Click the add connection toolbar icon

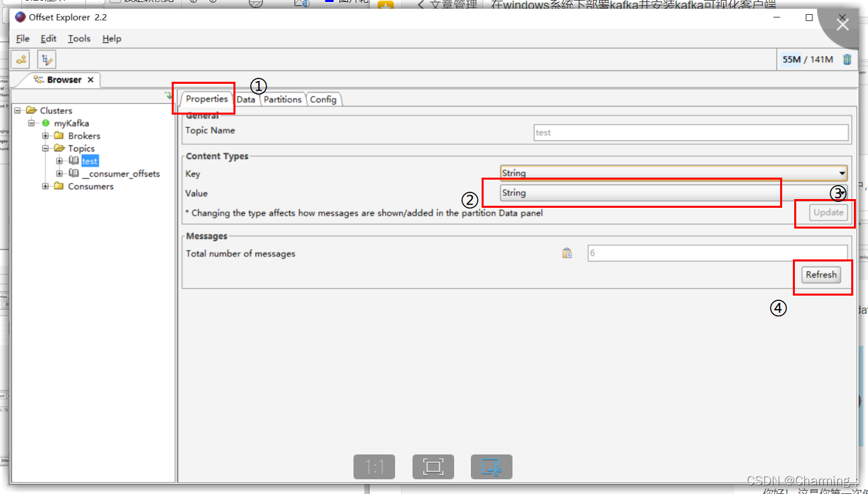click(x=22, y=60)
